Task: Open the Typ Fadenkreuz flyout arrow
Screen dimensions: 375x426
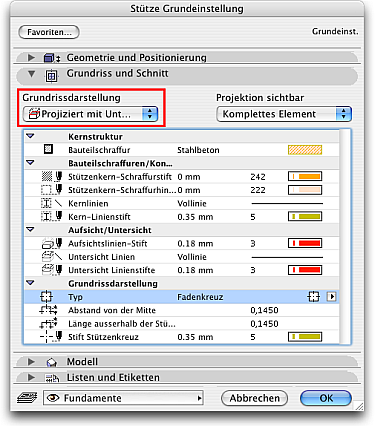Action: pos(331,296)
